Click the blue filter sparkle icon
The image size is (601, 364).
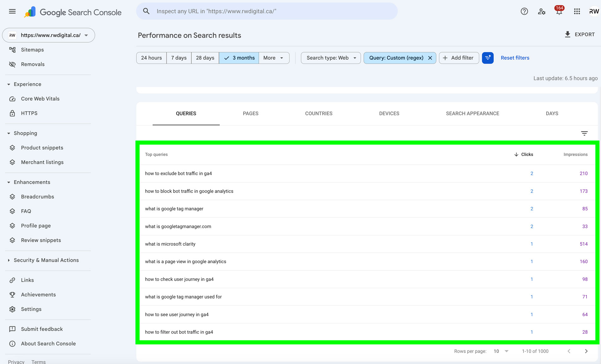tap(487, 58)
